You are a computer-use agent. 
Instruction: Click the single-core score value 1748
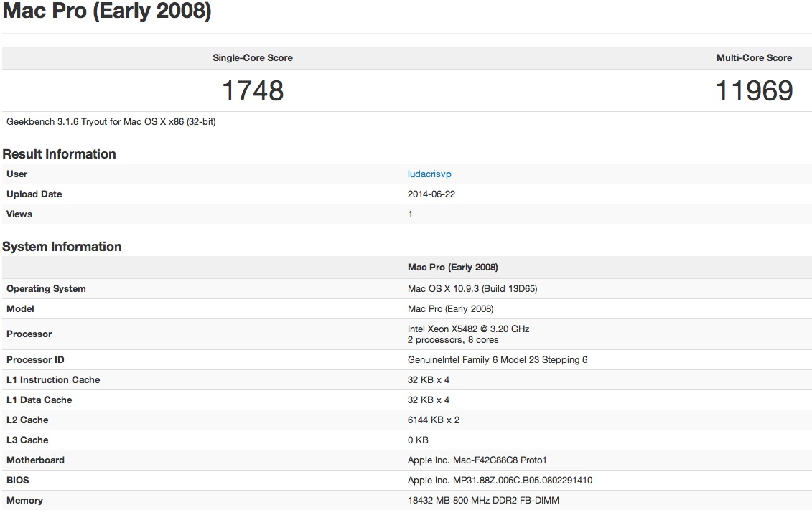[x=253, y=90]
